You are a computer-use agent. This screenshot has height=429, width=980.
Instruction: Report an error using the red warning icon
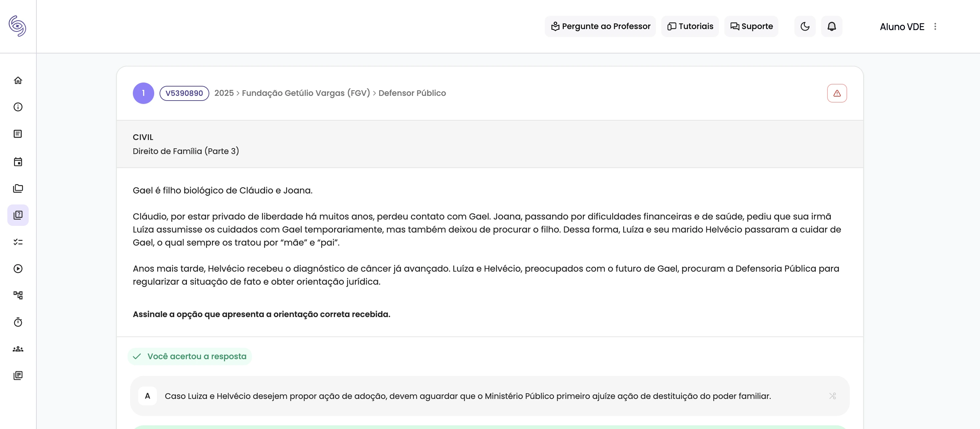(x=837, y=93)
